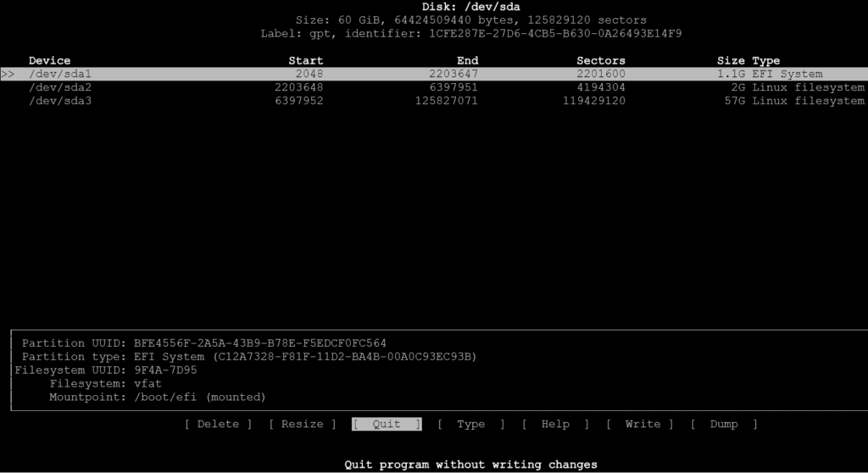Click start value 6397952
This screenshot has width=868, height=473.
point(299,101)
